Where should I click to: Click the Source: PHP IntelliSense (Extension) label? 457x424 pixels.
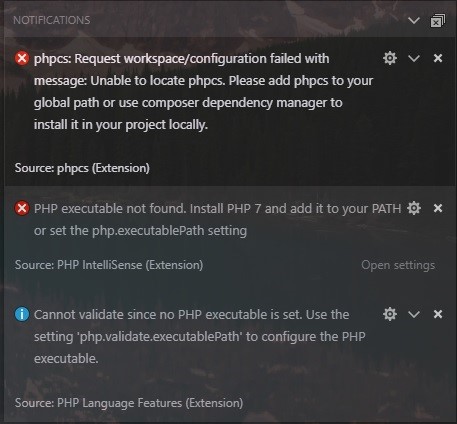tap(109, 265)
